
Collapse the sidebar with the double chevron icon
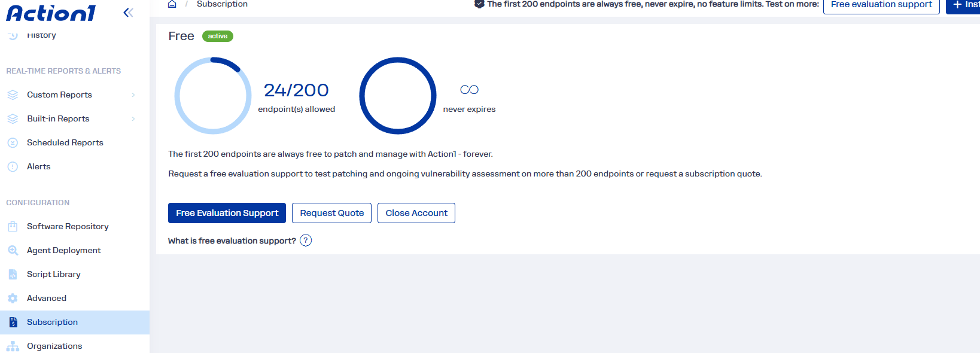tap(128, 13)
